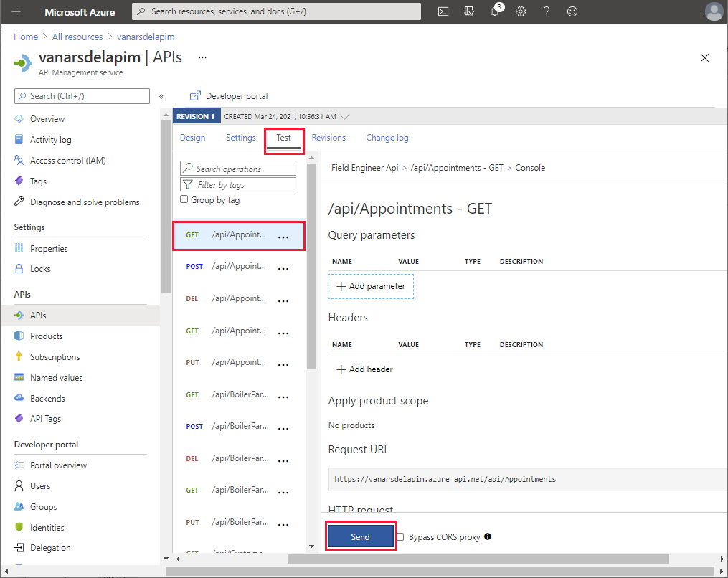The width and height of the screenshot is (728, 578).
Task: Open more options for PUT /api/Appoint...
Action: (x=283, y=364)
